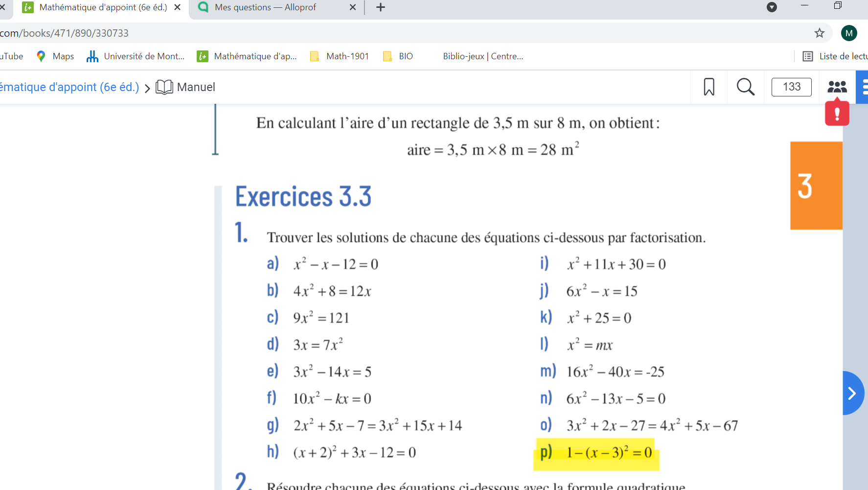
Task: Click the Manuel book icon
Action: [x=164, y=87]
